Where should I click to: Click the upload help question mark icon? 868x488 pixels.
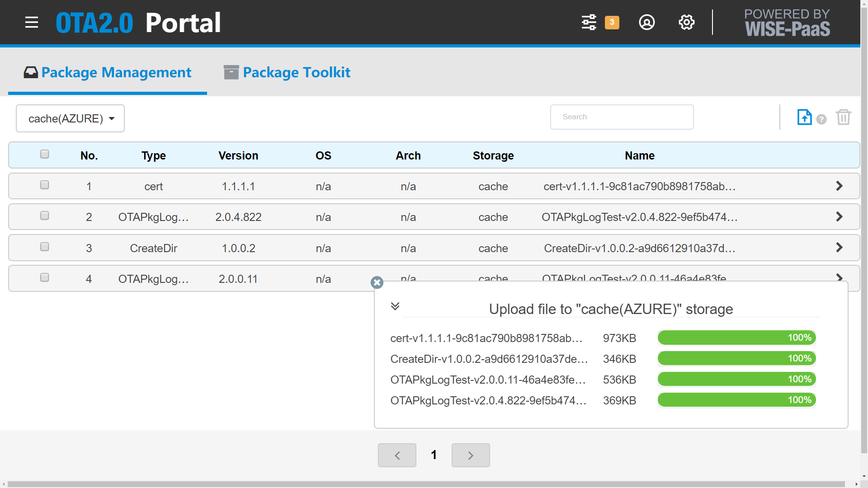[x=821, y=119]
